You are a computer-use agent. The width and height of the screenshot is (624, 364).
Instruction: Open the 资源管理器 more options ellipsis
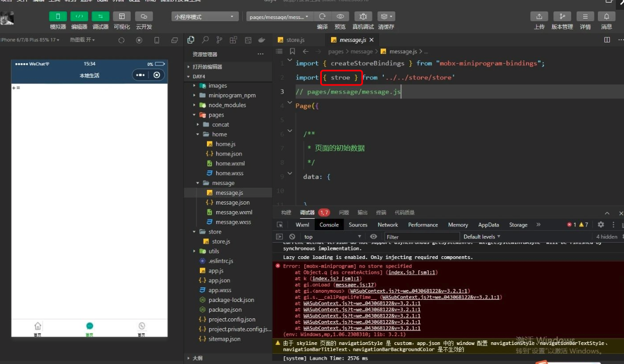[260, 54]
